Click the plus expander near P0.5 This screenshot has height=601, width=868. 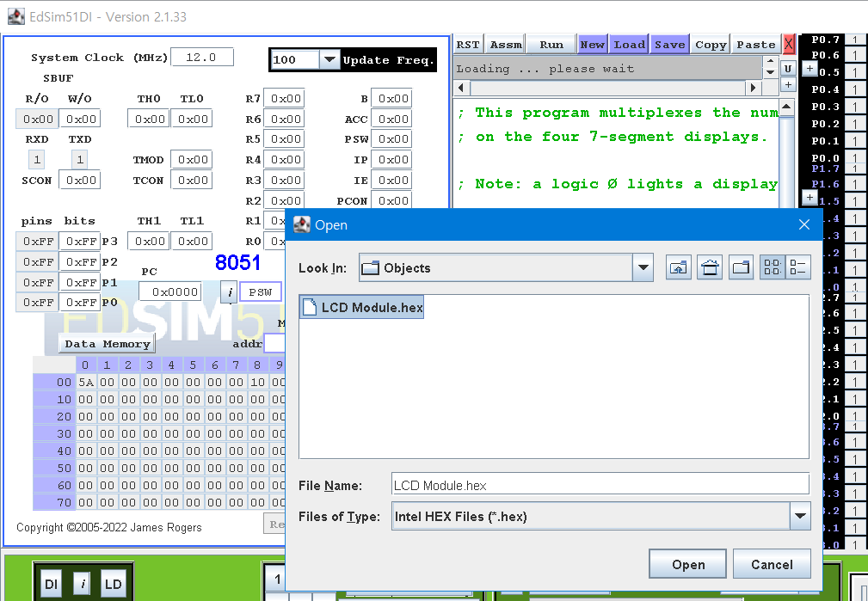point(810,69)
